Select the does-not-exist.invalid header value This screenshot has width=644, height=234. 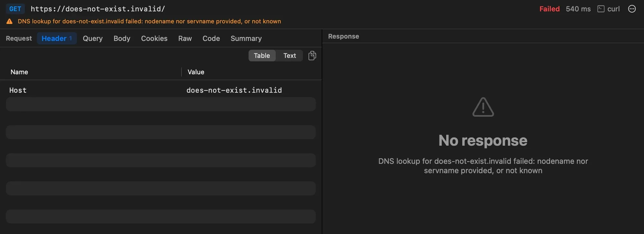(x=234, y=90)
